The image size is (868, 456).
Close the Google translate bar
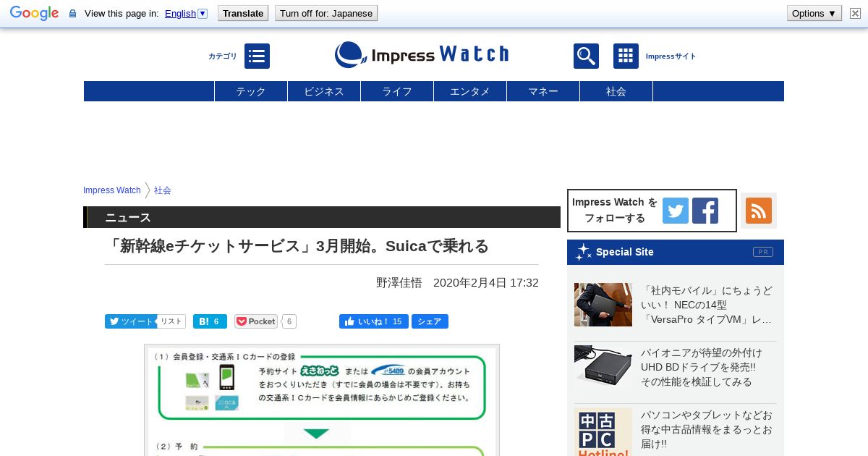tap(855, 13)
